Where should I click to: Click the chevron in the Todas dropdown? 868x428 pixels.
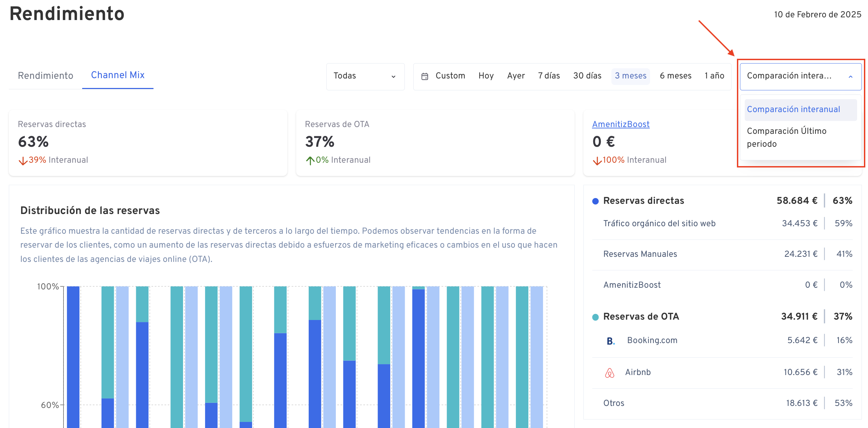click(394, 77)
